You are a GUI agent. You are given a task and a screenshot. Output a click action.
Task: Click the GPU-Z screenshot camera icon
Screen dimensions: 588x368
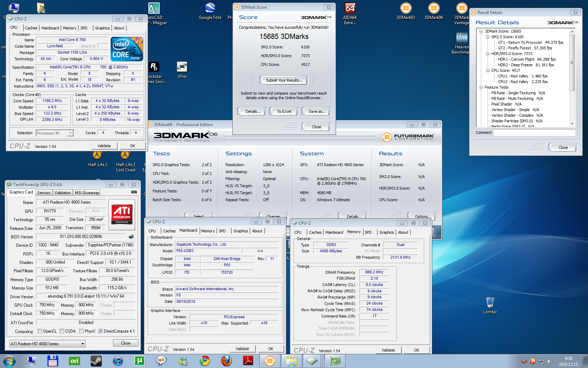pyautogui.click(x=134, y=192)
